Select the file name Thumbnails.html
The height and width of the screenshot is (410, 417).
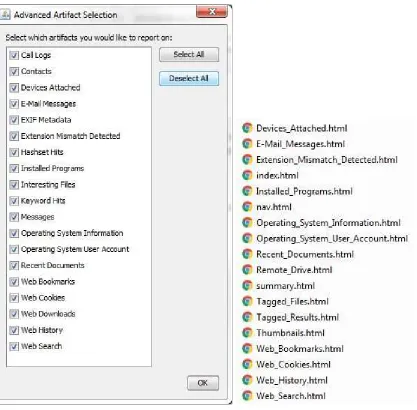(x=290, y=333)
